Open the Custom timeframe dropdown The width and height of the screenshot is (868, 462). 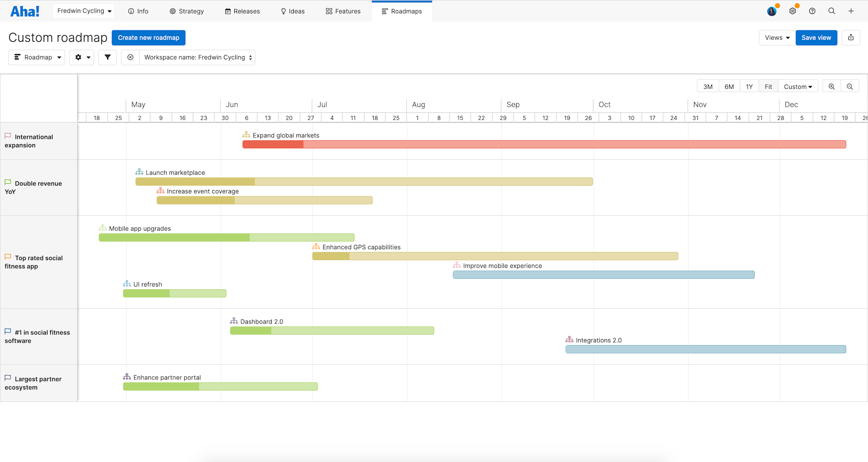click(798, 86)
